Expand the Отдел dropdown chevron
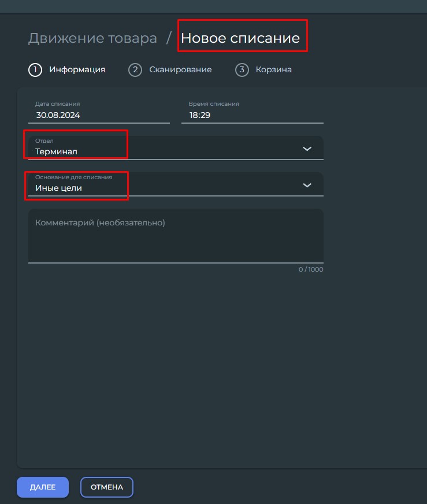The image size is (427, 504). pyautogui.click(x=307, y=149)
